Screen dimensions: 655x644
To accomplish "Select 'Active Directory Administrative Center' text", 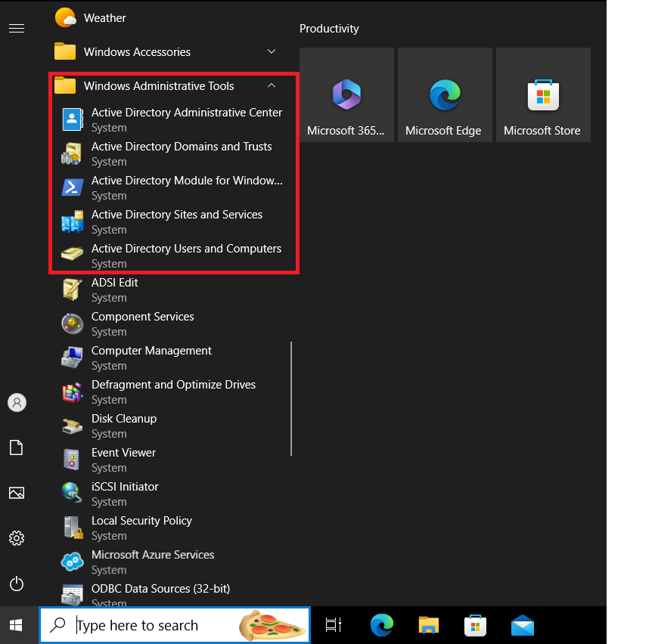I will [x=187, y=113].
